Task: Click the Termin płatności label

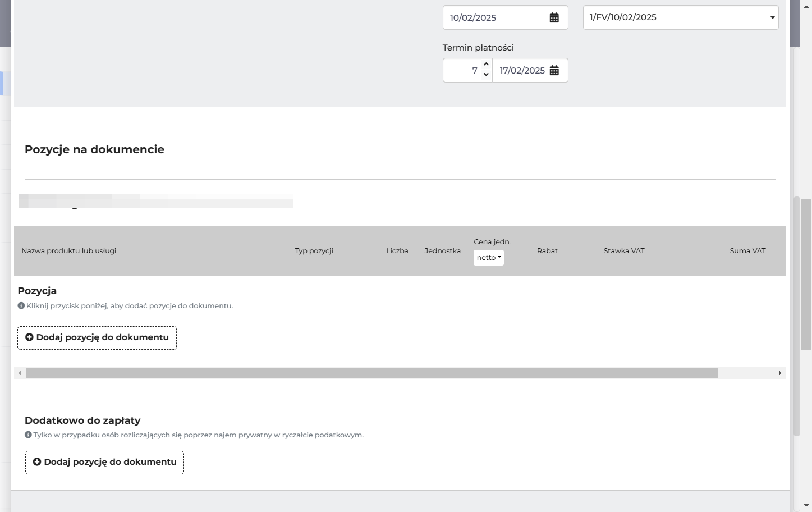Action: click(478, 48)
